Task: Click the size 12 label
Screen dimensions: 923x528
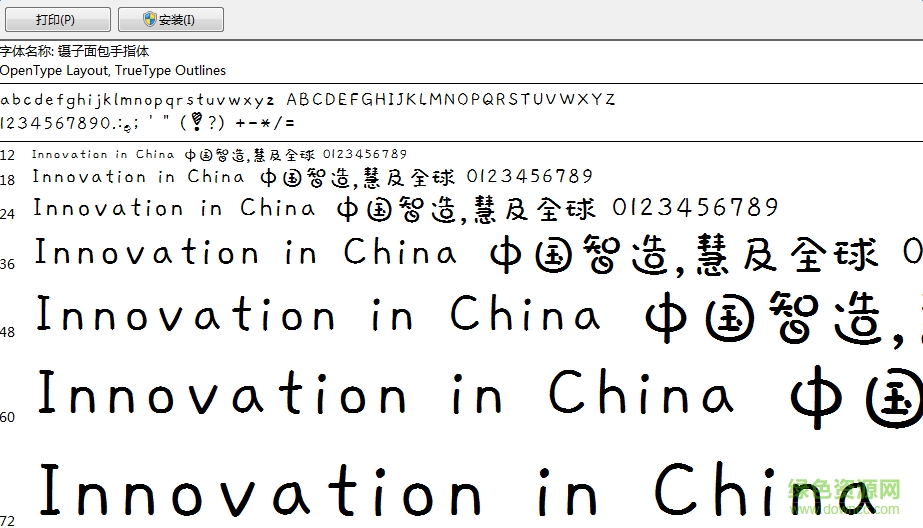Action: [x=8, y=155]
